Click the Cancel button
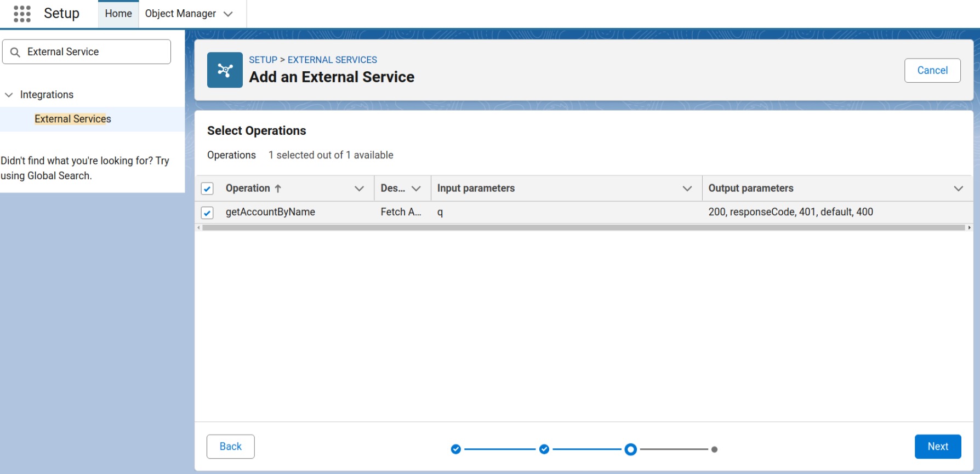Screen dimensions: 980x474 pos(932,70)
